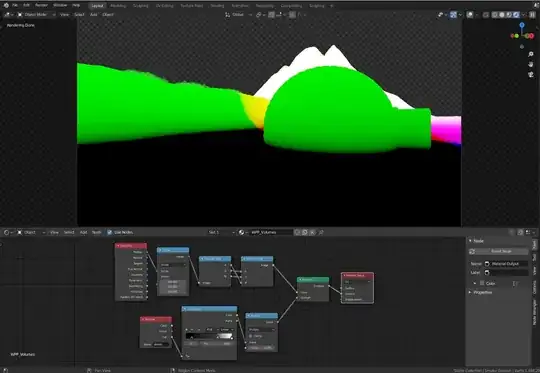Open the viewport overlays dropdown arrow
The height and width of the screenshot is (373, 540).
(x=476, y=14)
